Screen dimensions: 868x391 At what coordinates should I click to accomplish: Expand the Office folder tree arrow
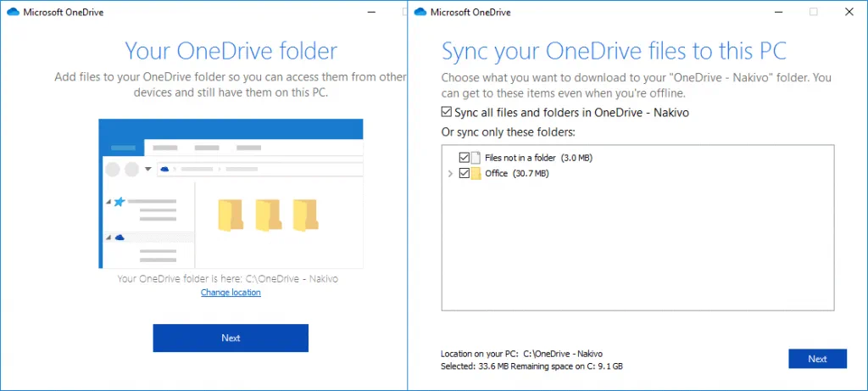[450, 174]
